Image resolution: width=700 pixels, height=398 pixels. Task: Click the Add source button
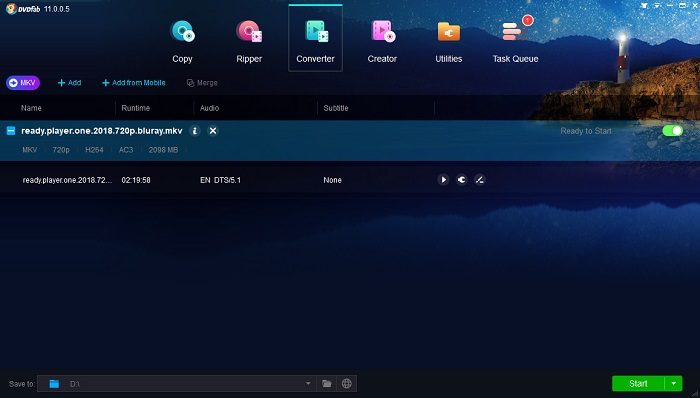click(69, 83)
